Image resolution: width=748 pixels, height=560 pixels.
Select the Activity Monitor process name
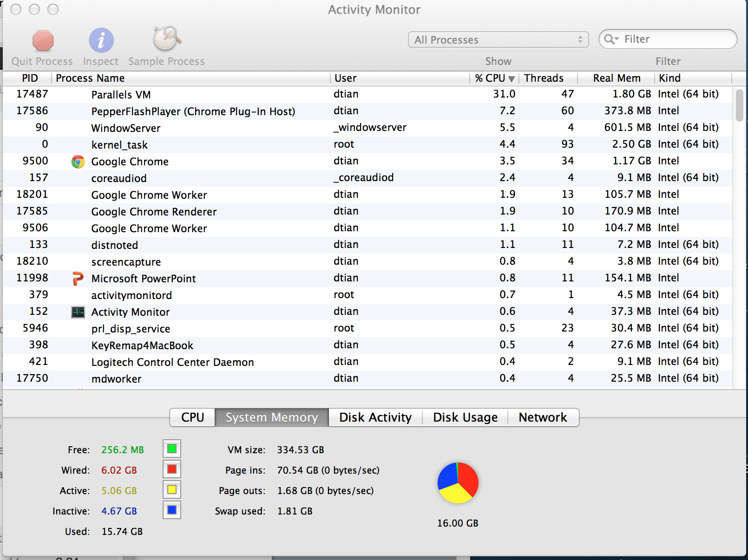(x=131, y=312)
